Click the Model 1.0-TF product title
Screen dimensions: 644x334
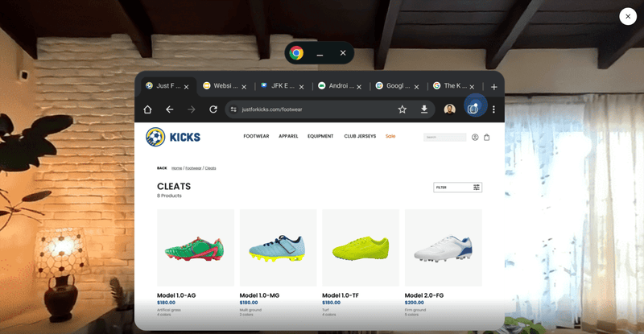click(340, 295)
